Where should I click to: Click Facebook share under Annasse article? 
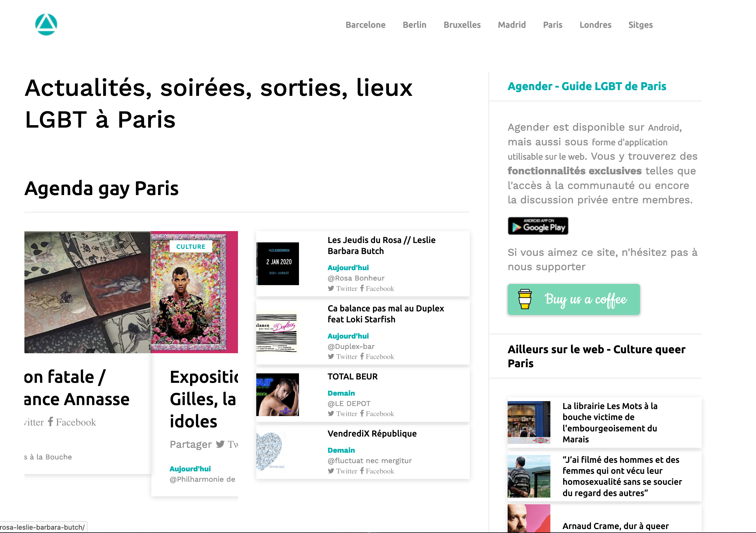click(x=72, y=422)
